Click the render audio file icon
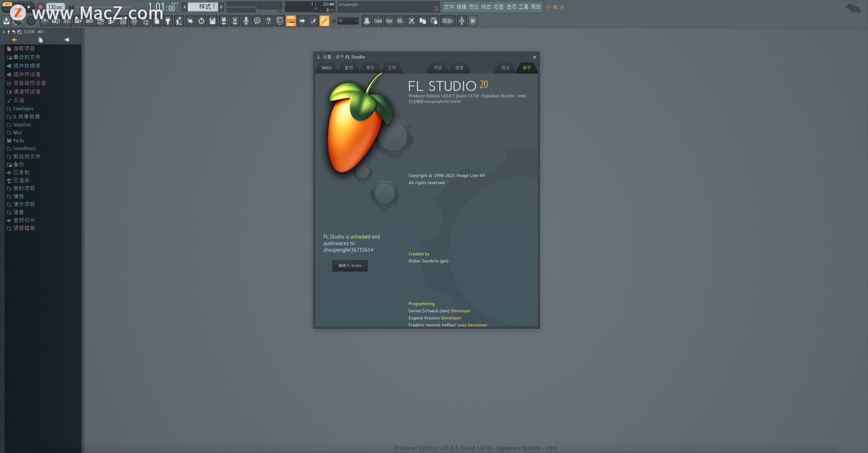Image resolution: width=868 pixels, height=453 pixels. 223,21
